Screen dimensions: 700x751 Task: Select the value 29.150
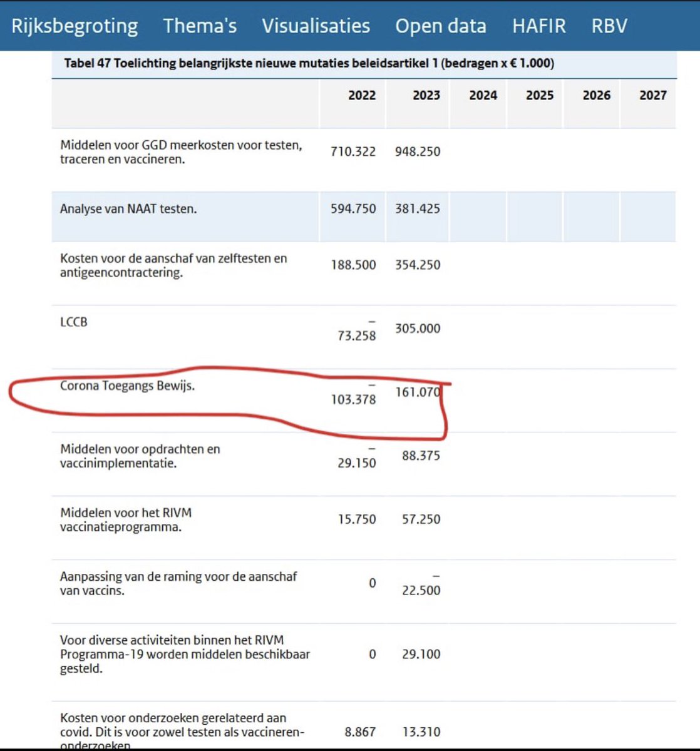[357, 464]
